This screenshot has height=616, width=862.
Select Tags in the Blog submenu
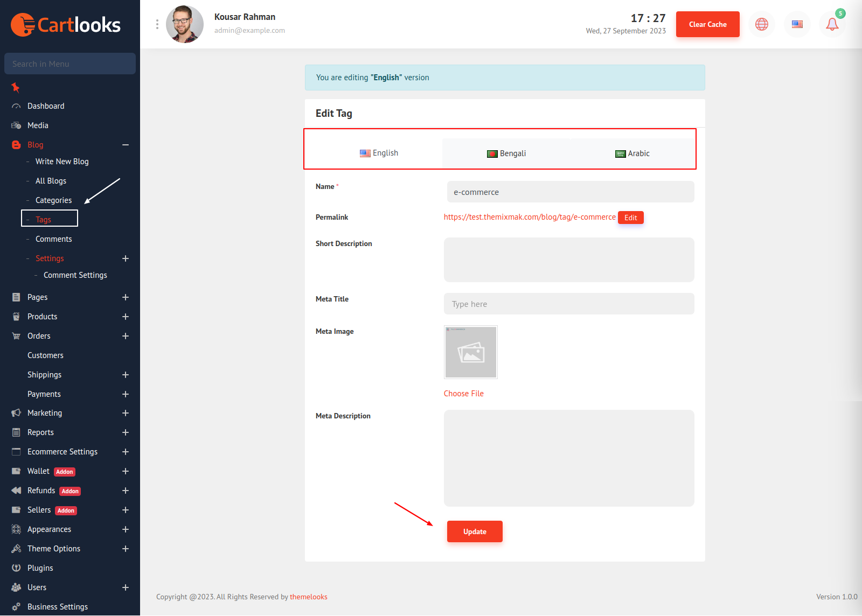[44, 219]
